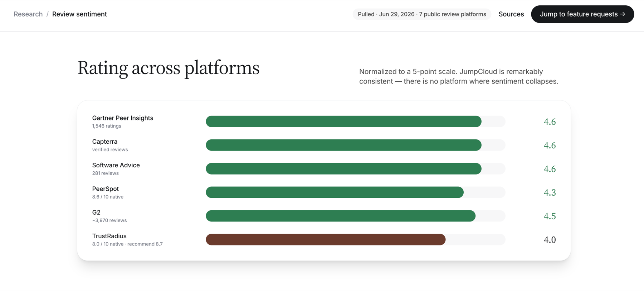Click the 4.5 score for G2
The image size is (644, 291).
click(550, 216)
